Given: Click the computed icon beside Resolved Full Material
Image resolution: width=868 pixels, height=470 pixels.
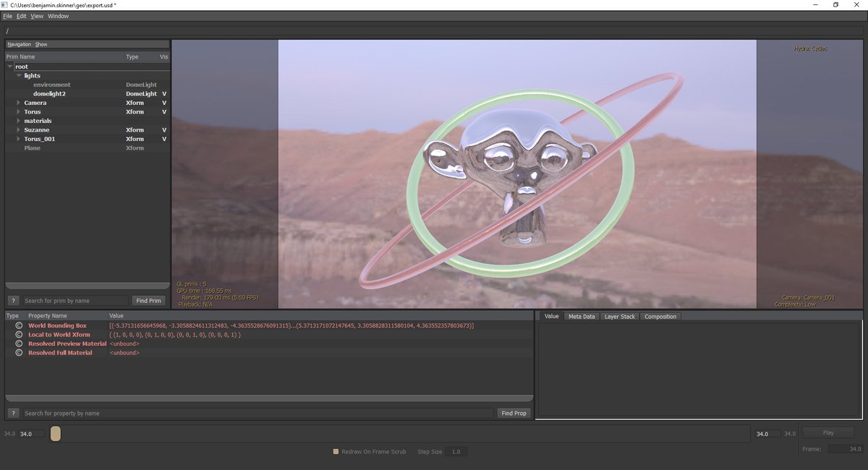Looking at the screenshot, I should click(19, 353).
